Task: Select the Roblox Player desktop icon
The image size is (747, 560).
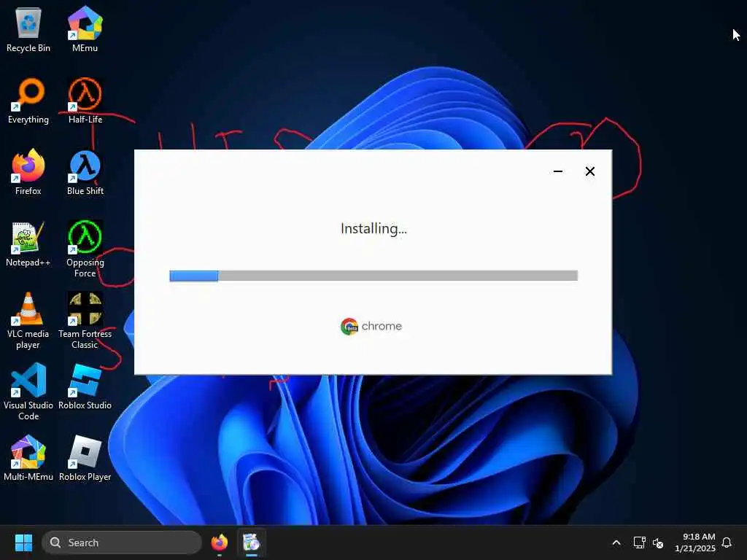Action: (x=85, y=458)
